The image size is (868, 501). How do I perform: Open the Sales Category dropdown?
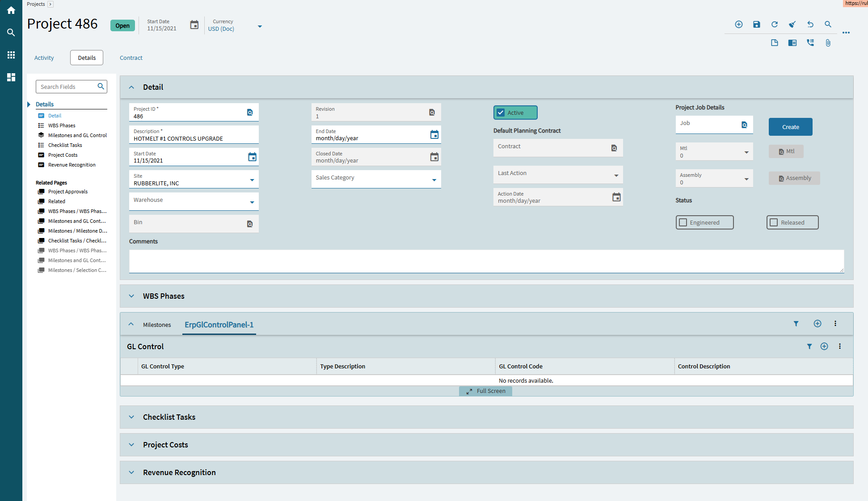434,180
